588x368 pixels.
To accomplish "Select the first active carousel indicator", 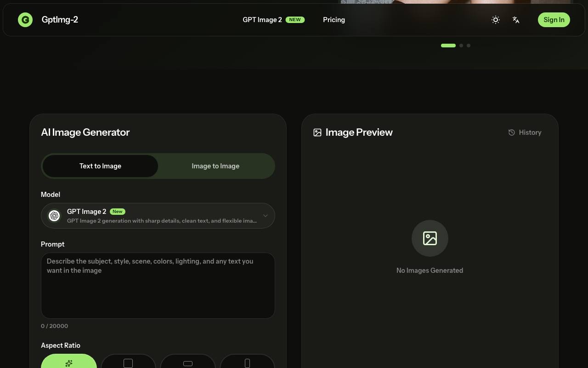I will (x=448, y=46).
